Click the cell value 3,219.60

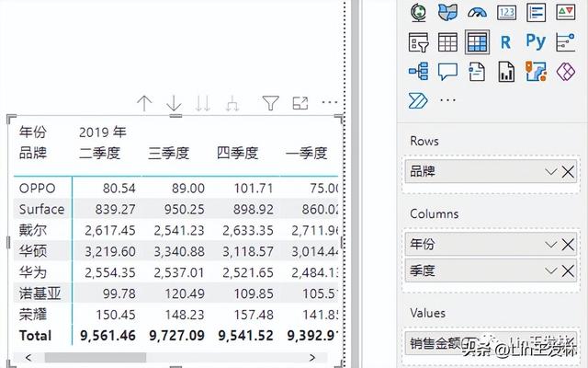click(110, 251)
